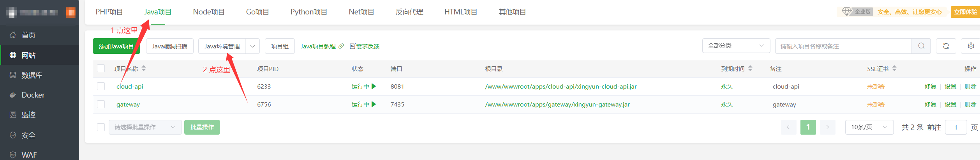This screenshot has height=160, width=980.
Task: Sort by project name column arrows
Action: pyautogui.click(x=144, y=68)
